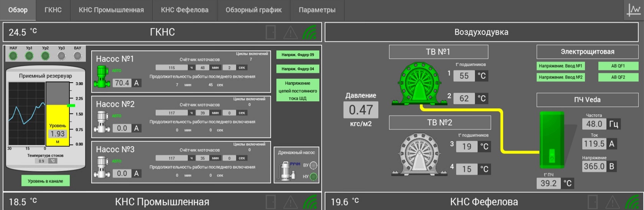This screenshot has width=644, height=210.
Task: Click the ВУ lamp of drainage pump
Action: coord(313,165)
